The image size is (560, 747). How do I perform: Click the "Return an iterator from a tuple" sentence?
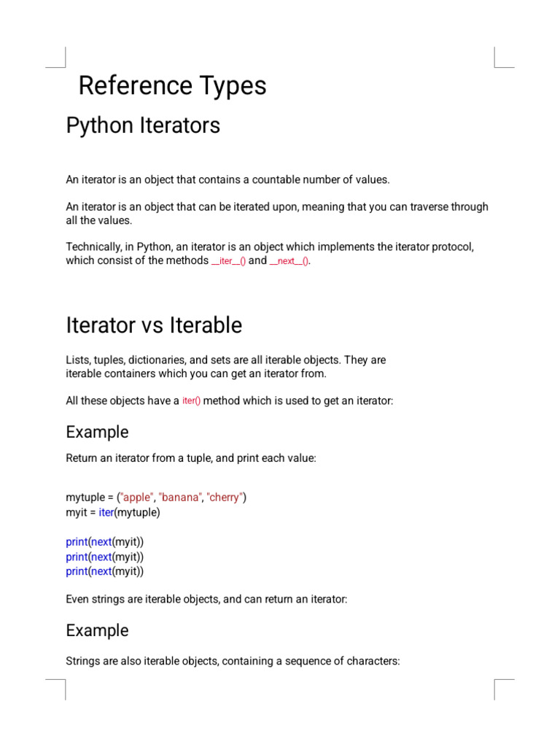(191, 458)
